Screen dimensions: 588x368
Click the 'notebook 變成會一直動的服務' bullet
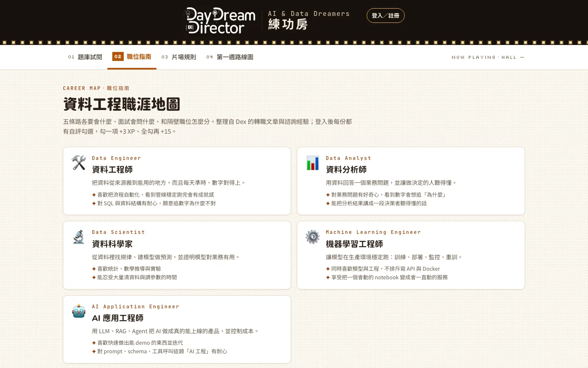(x=387, y=277)
